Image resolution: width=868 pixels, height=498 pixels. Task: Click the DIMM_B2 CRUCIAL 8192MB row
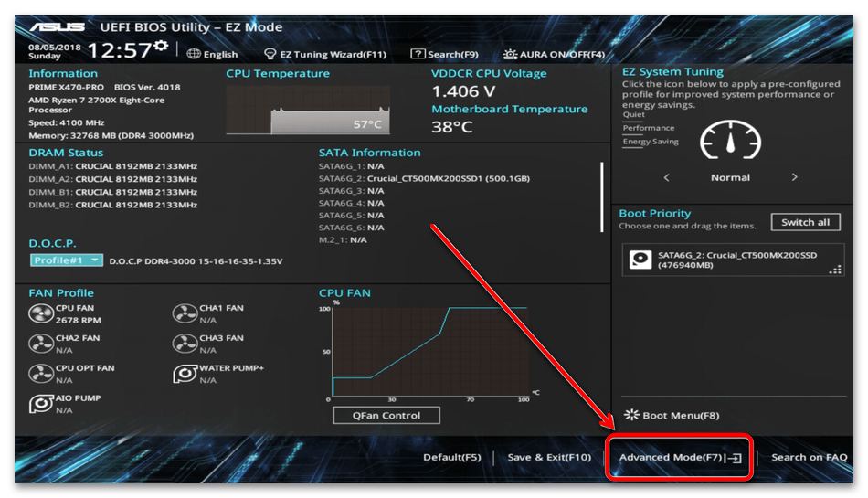(113, 205)
